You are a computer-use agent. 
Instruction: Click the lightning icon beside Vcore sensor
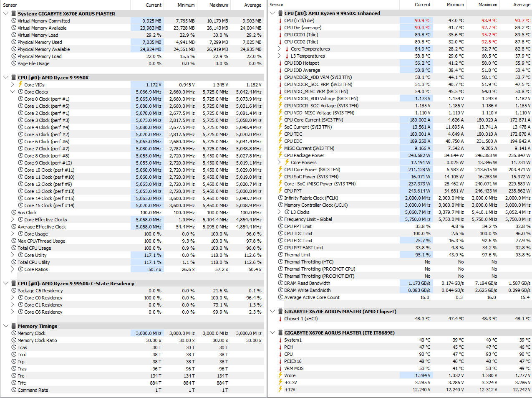tap(280, 375)
